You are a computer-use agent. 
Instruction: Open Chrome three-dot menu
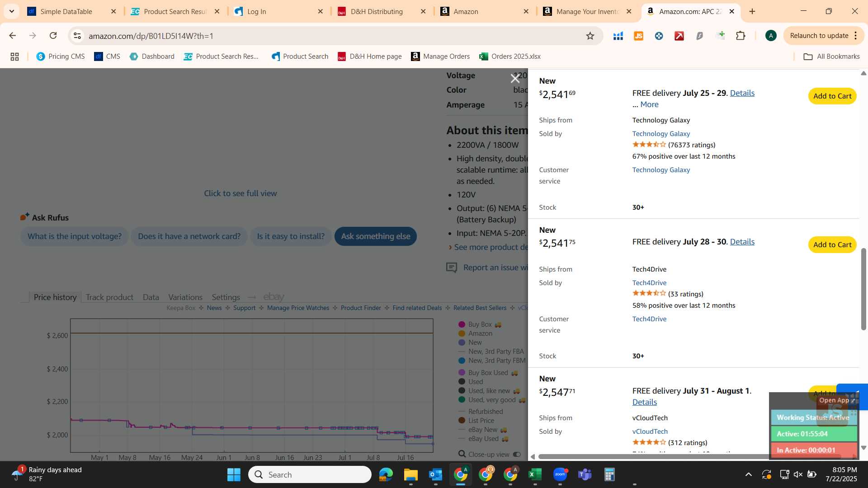(856, 36)
